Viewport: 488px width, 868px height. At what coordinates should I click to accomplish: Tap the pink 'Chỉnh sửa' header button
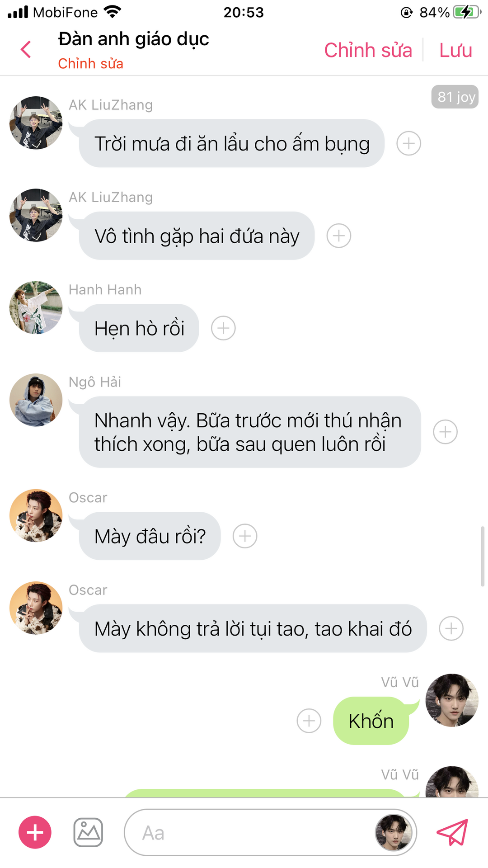[368, 50]
